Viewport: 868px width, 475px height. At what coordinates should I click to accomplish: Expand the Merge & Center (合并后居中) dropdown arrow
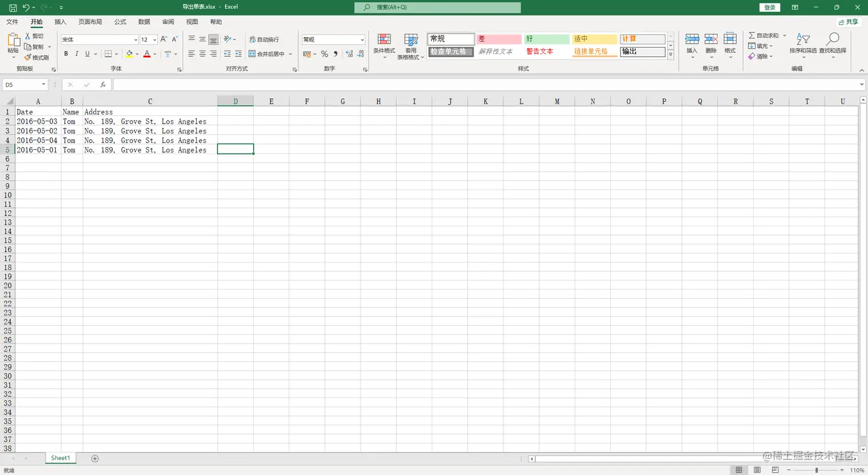pyautogui.click(x=290, y=54)
